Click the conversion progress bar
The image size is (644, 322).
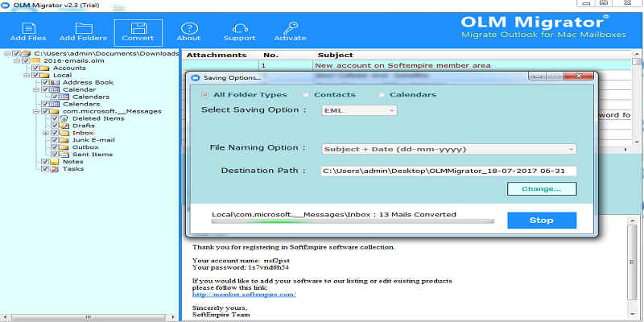click(x=353, y=222)
